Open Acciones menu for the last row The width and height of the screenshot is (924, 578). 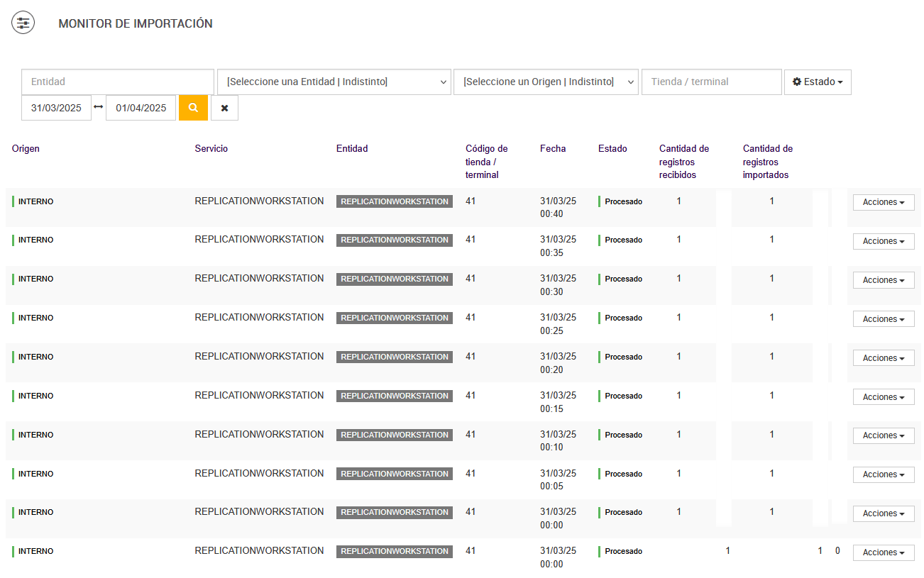884,552
